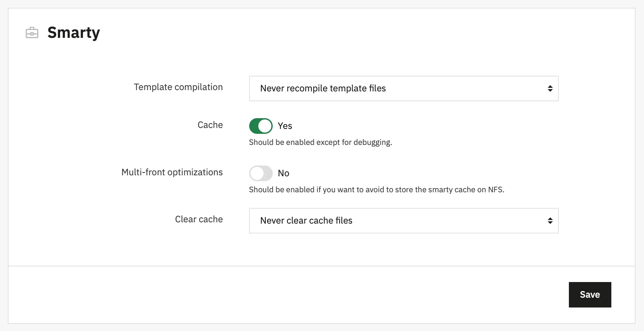Click the 'Yes' label beside Cache toggle
The height and width of the screenshot is (331, 644).
tap(285, 126)
